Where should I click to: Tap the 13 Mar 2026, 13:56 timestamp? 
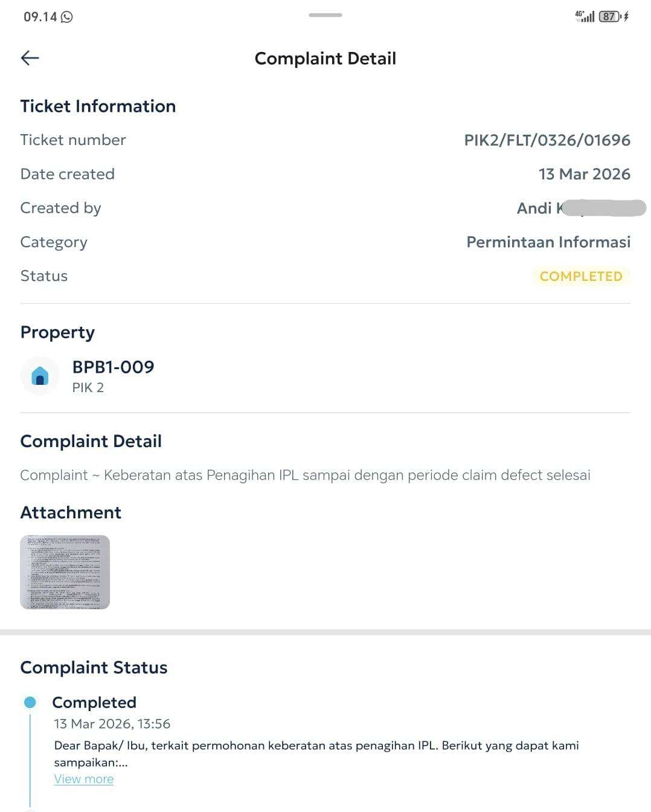112,724
